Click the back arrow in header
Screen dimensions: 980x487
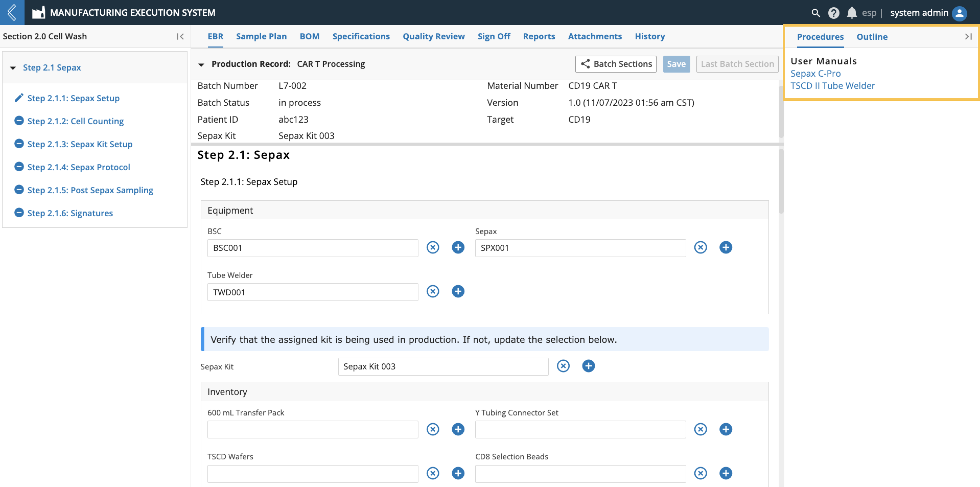pos(12,12)
